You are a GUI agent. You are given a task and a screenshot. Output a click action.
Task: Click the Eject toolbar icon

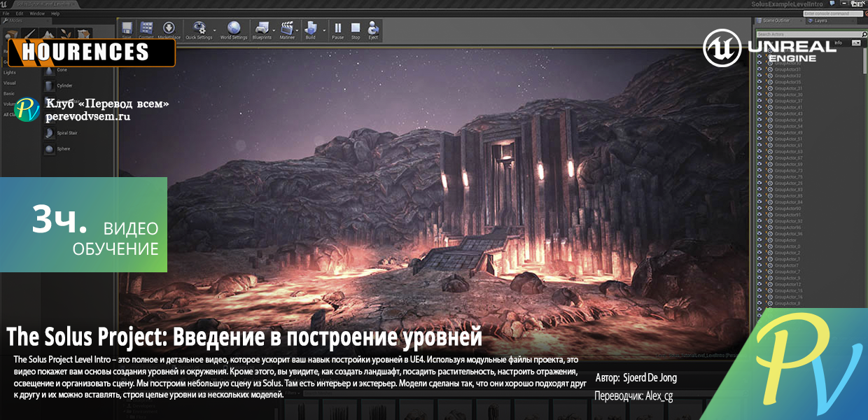tap(373, 29)
